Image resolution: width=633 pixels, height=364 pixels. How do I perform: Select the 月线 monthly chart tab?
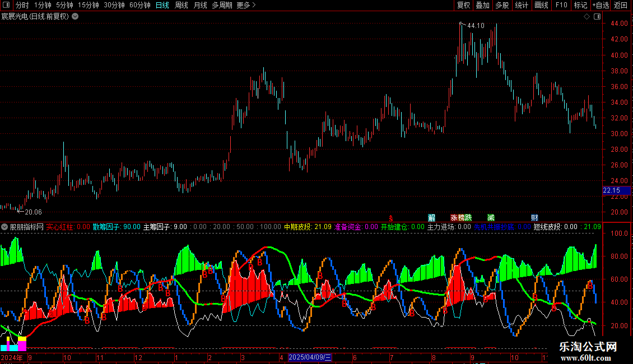[200, 5]
